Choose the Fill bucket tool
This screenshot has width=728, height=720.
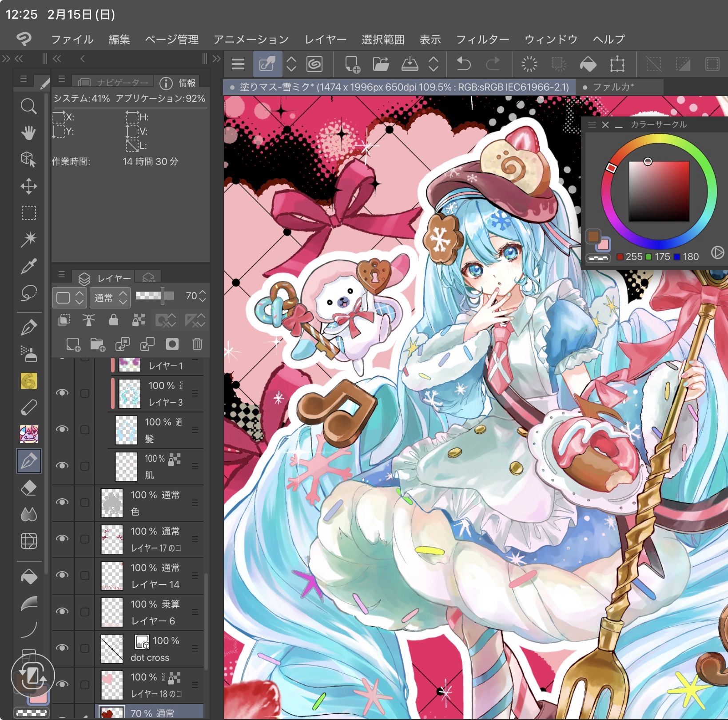(x=29, y=576)
